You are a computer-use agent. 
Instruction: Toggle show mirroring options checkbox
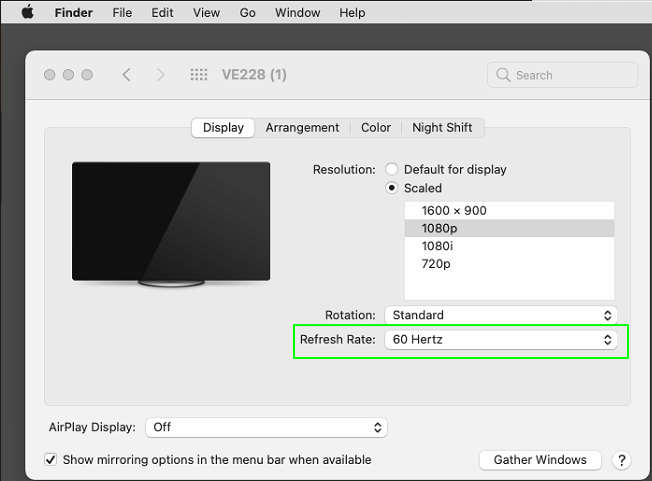tap(51, 460)
